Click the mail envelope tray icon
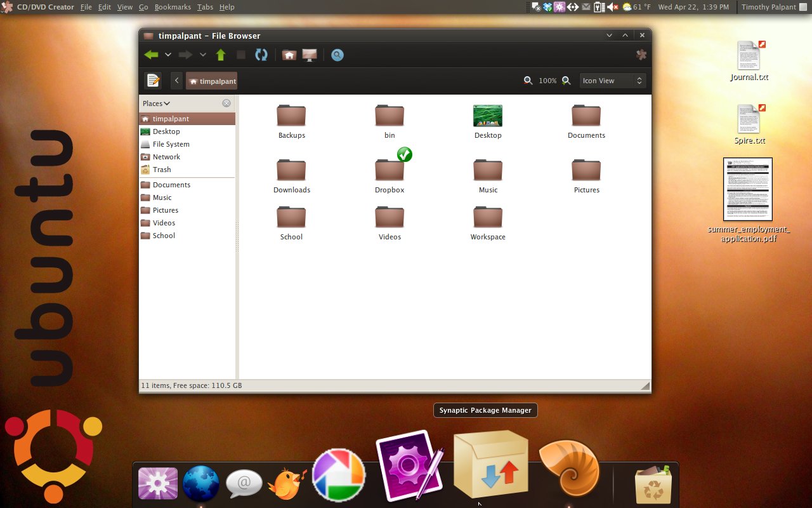The height and width of the screenshot is (508, 812). (x=586, y=7)
